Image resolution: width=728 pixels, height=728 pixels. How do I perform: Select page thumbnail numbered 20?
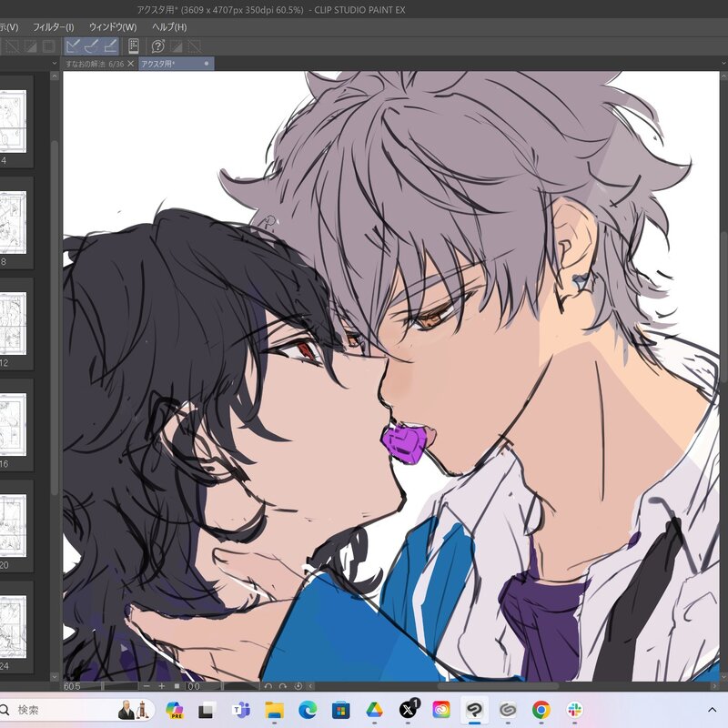pos(13,526)
